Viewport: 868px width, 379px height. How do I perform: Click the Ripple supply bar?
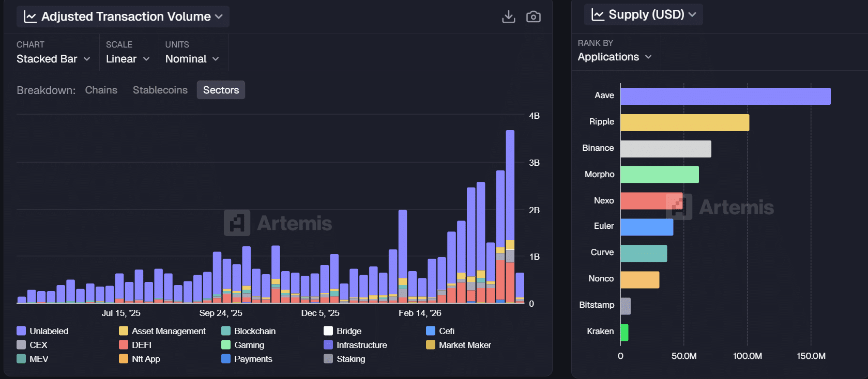point(684,123)
